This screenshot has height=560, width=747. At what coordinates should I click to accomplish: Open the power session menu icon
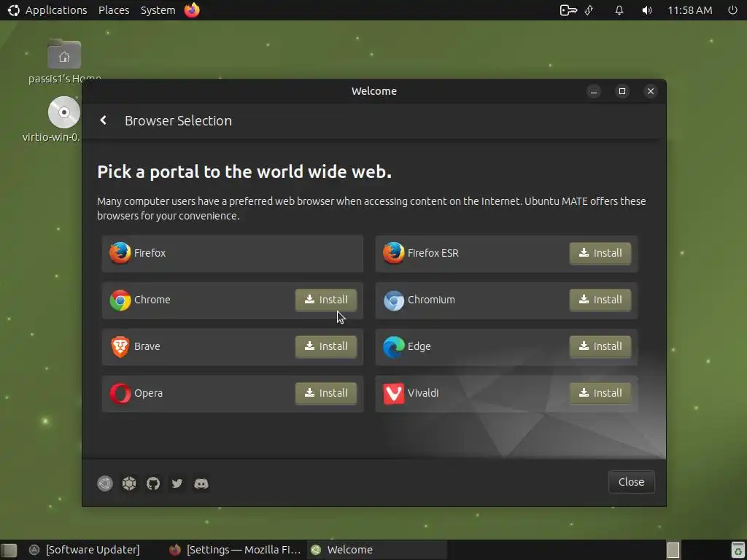pos(732,10)
